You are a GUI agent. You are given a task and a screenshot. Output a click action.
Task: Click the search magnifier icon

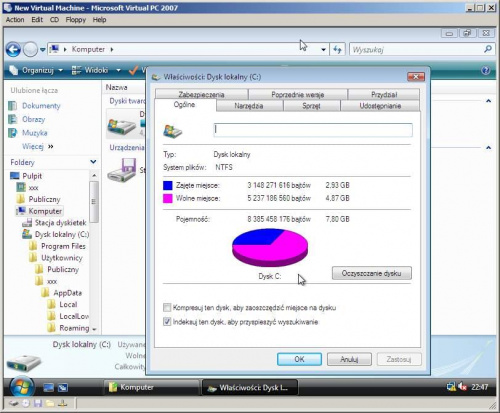488,49
